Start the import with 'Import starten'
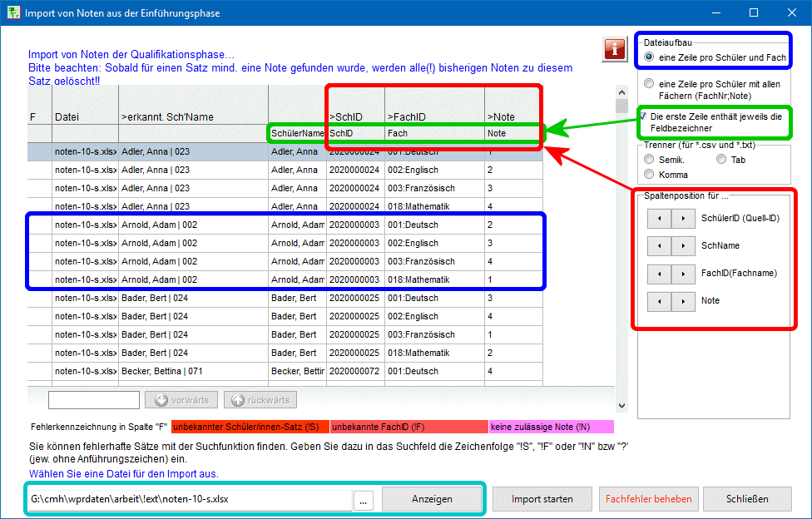Screen dimensions: 812x519 pyautogui.click(x=542, y=499)
